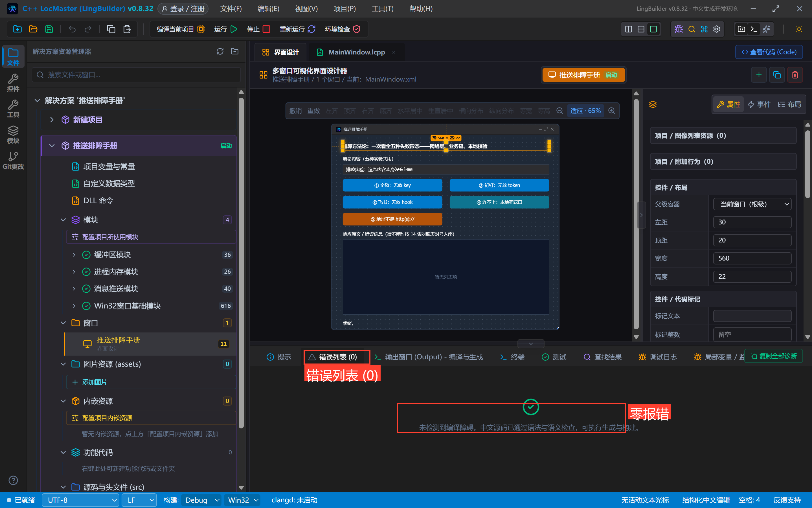Open the 工具(T) menu

[x=383, y=9]
